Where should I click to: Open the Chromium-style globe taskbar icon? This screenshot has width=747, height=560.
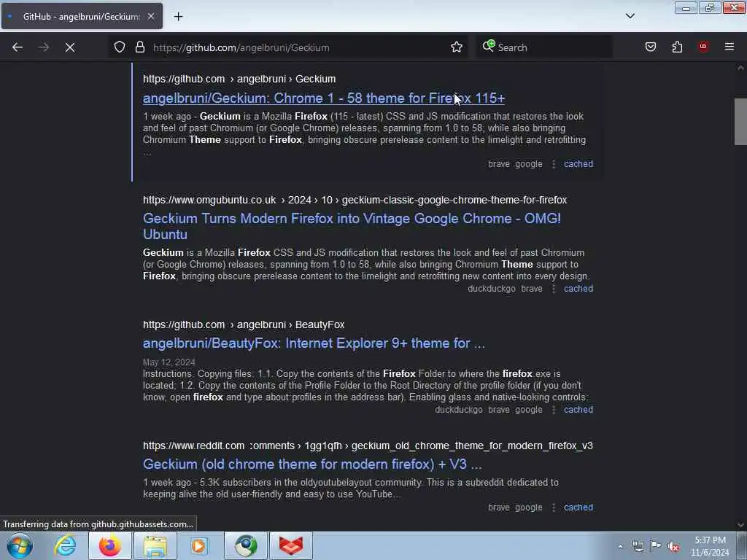coord(246,545)
